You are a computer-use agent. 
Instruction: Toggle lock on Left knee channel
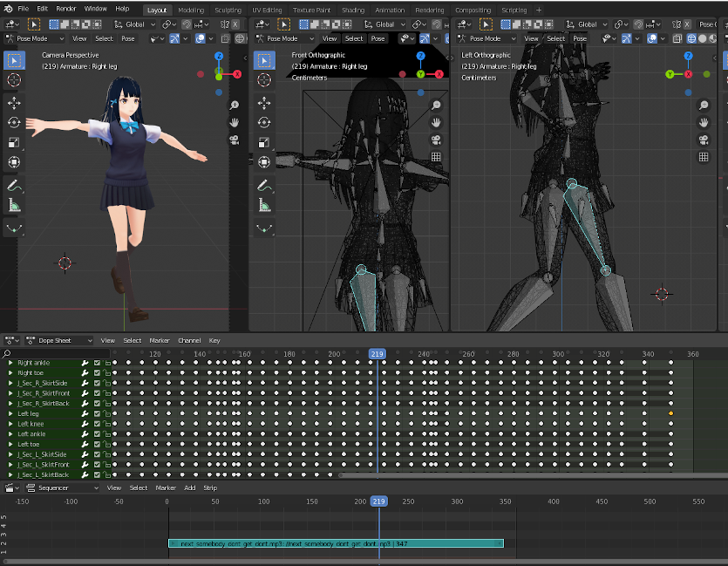click(106, 424)
